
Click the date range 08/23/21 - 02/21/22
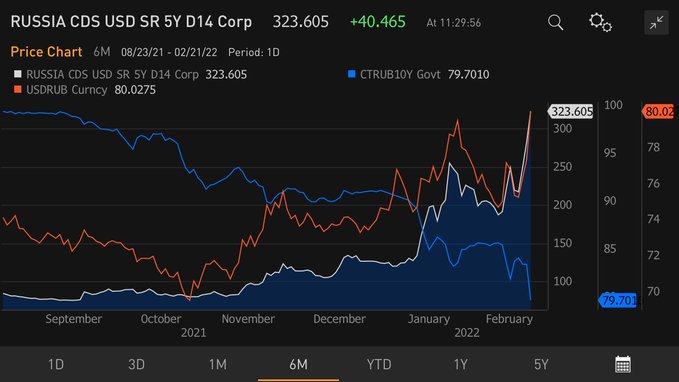(x=169, y=52)
